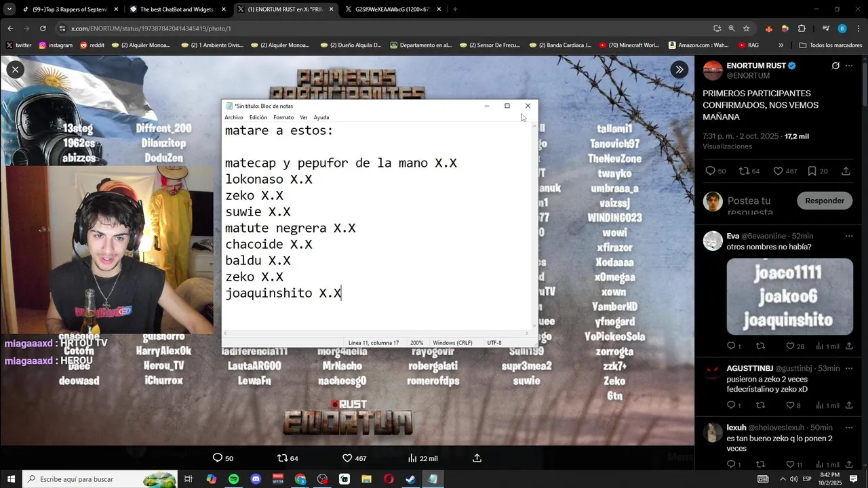Viewport: 868px width, 488px height.
Task: Open the Edición menu in Bloc de notas
Action: [x=258, y=117]
